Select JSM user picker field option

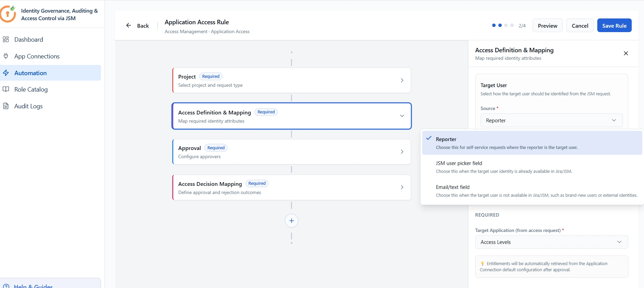click(x=532, y=167)
